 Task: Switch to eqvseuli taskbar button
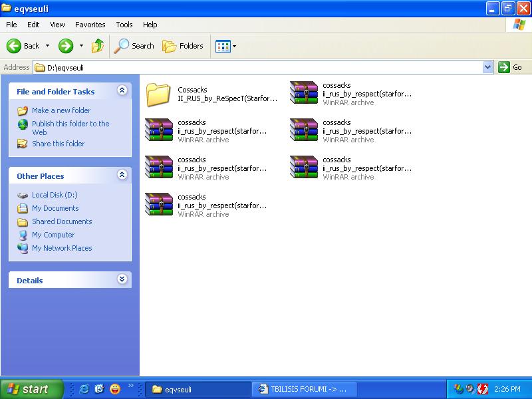[x=198, y=389]
